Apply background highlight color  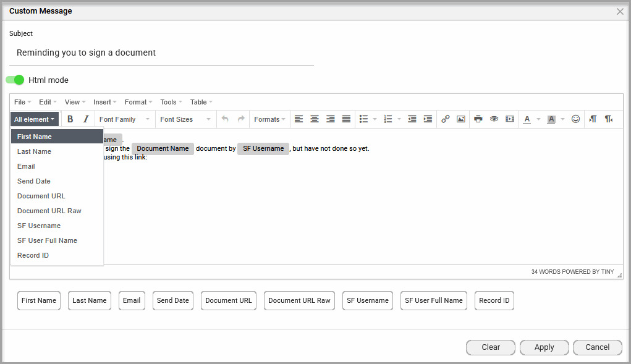pyautogui.click(x=551, y=119)
